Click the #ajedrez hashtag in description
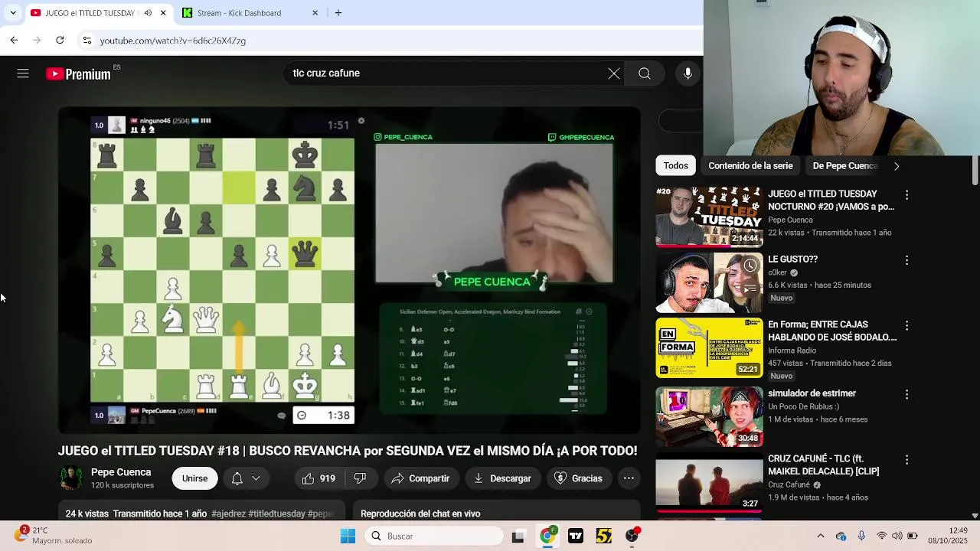The width and height of the screenshot is (980, 551). point(228,514)
